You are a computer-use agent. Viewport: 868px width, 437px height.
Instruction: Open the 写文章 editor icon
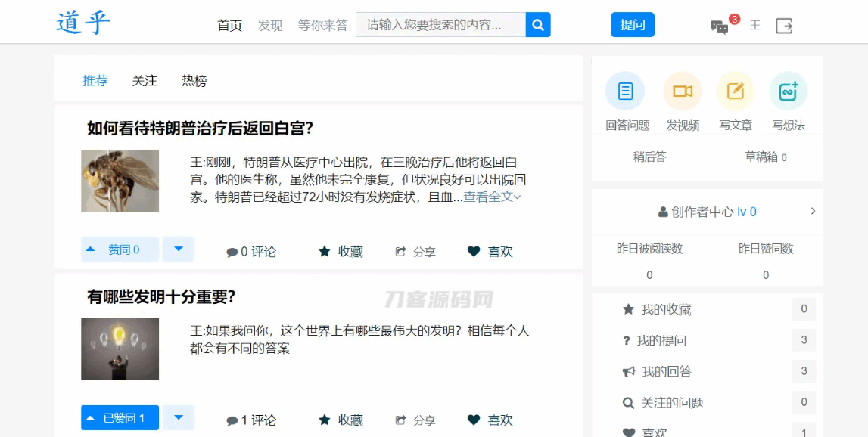[734, 89]
